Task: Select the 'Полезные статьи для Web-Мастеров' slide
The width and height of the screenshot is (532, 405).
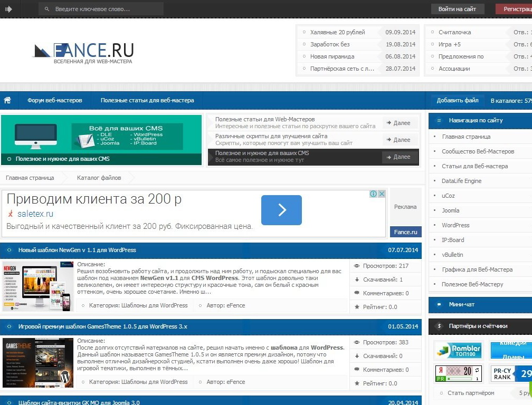Action: tap(295, 123)
